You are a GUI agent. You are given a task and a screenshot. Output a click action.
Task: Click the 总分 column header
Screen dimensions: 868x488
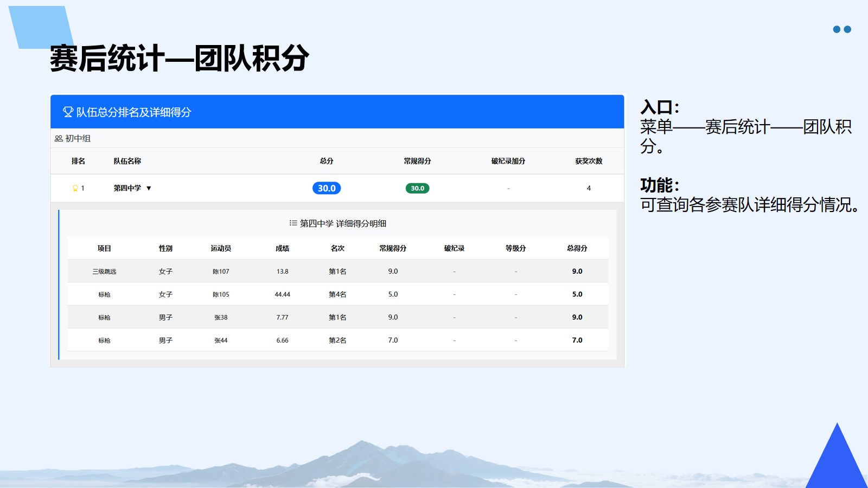327,161
